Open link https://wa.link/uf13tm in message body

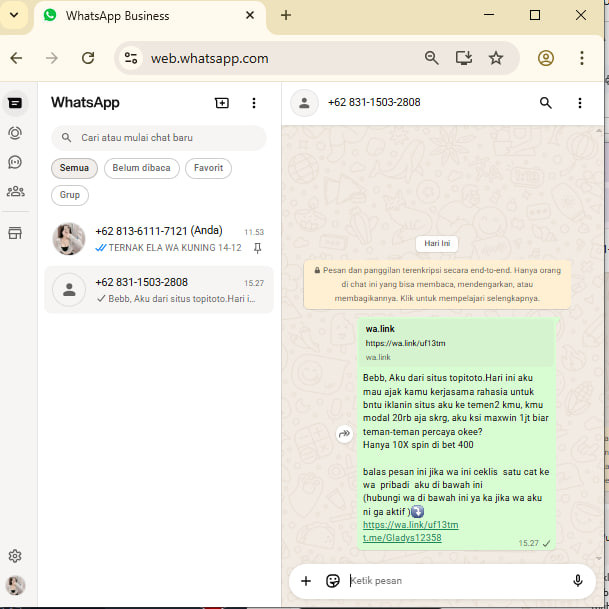[x=411, y=525]
